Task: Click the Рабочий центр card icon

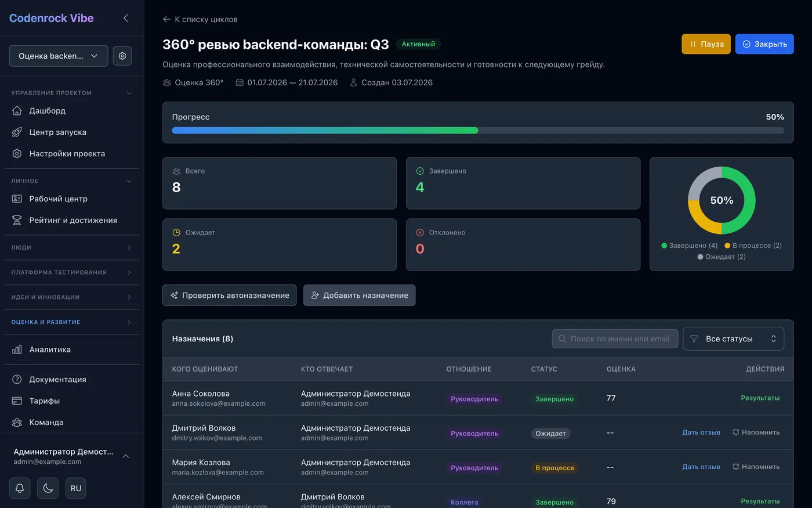Action: (17, 199)
